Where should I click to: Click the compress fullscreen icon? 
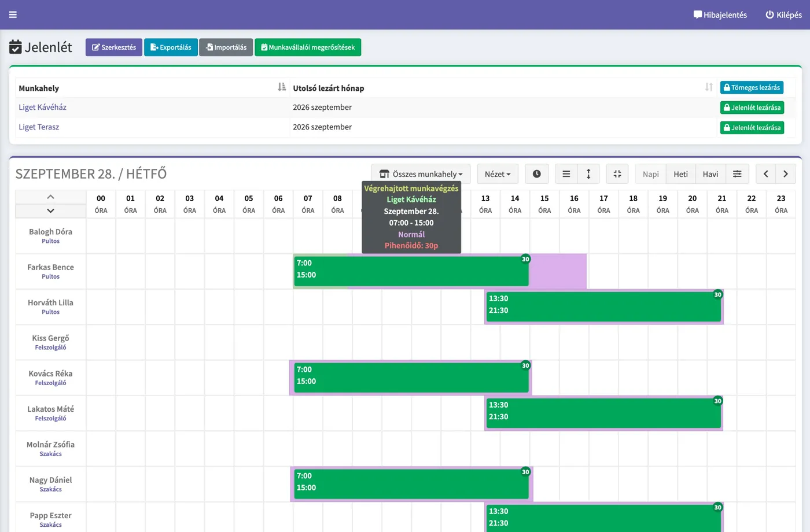point(617,174)
